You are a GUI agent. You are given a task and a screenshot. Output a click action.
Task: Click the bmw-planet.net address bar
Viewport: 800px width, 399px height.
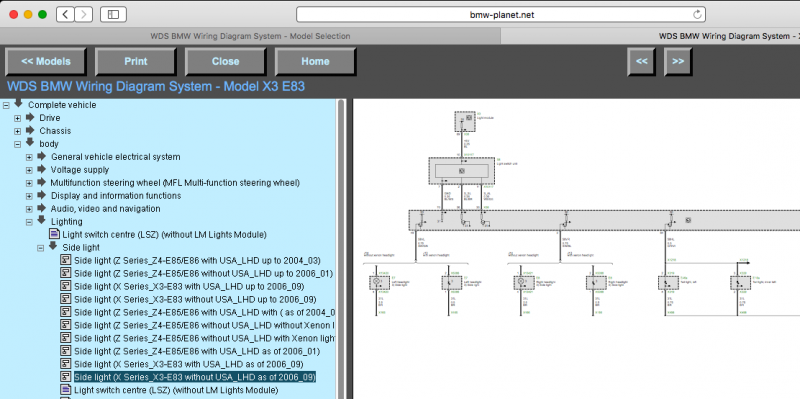(501, 14)
